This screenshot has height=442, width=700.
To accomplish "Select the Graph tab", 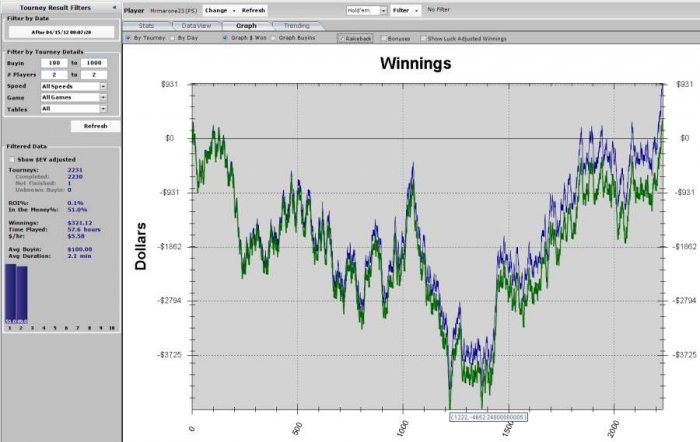I will (246, 26).
